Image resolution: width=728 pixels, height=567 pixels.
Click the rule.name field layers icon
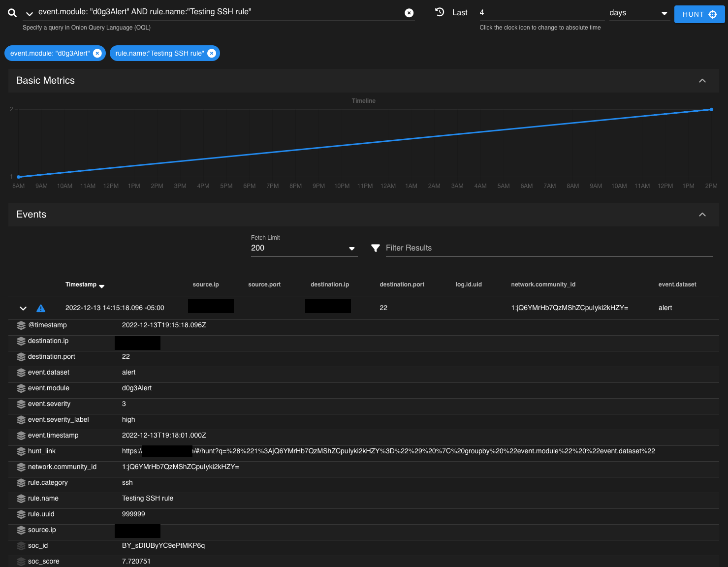pyautogui.click(x=21, y=499)
